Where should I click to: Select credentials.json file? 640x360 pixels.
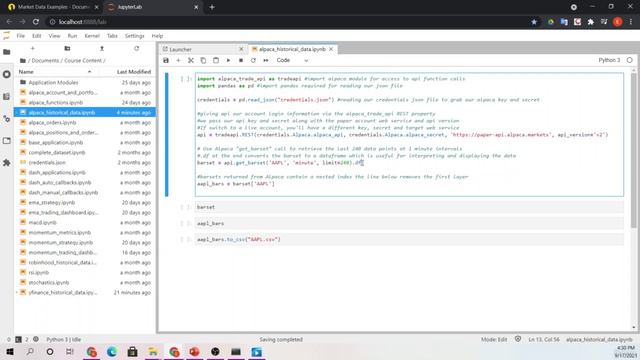pos(85,162)
